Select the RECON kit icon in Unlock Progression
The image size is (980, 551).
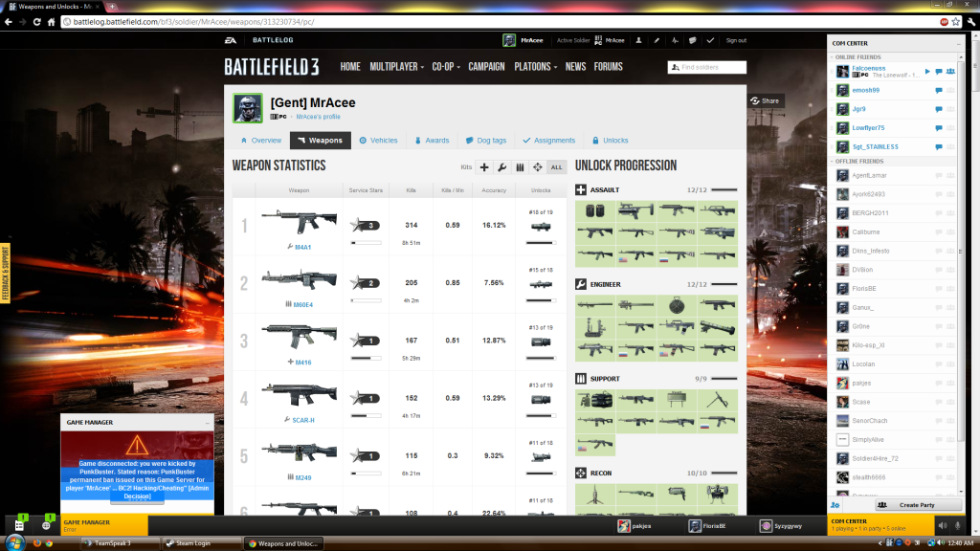coord(581,473)
